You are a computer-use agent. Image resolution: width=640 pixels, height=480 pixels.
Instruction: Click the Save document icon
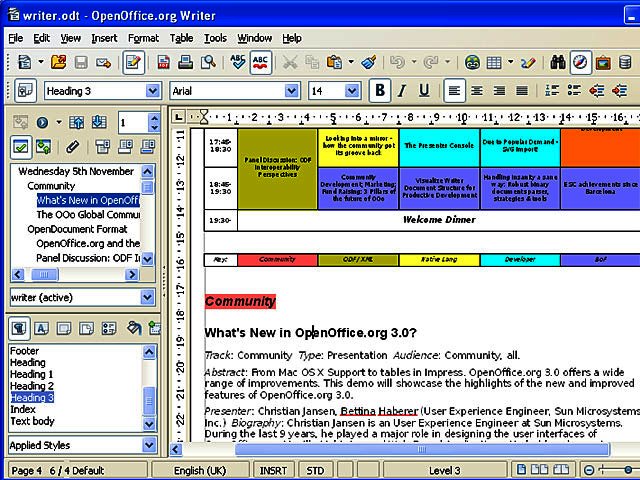[82, 63]
